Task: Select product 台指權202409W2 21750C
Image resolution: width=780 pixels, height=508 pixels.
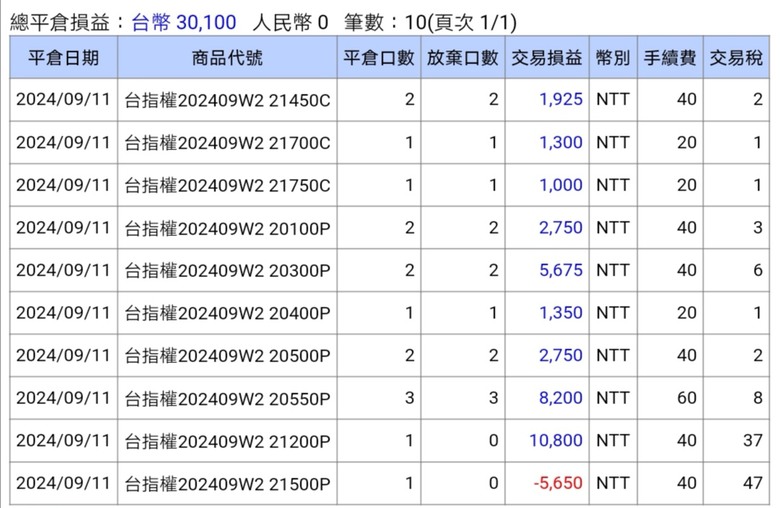Action: 227,185
